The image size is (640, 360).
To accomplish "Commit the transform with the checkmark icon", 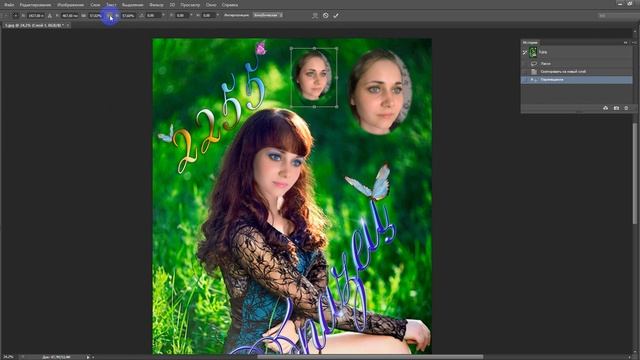I will click(x=336, y=16).
